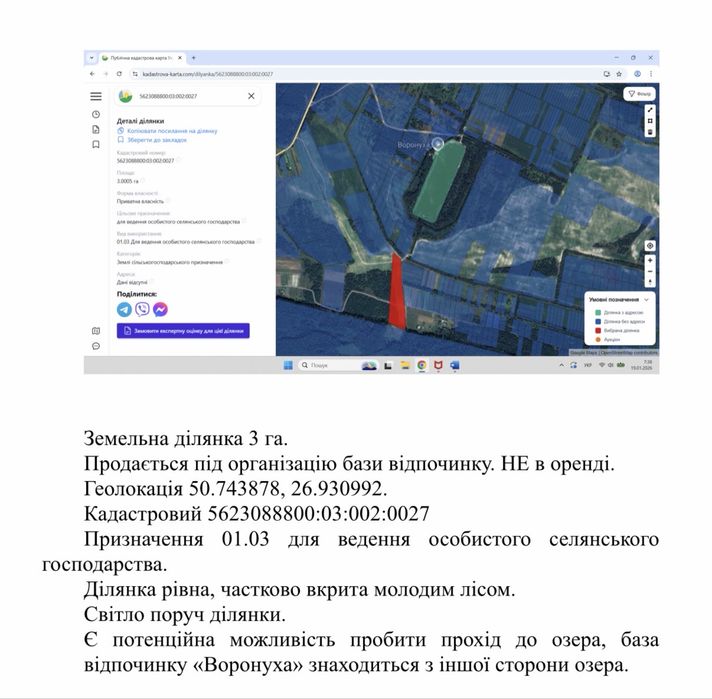712x699 pixels.
Task: Open a new browser tab
Action: tap(193, 58)
